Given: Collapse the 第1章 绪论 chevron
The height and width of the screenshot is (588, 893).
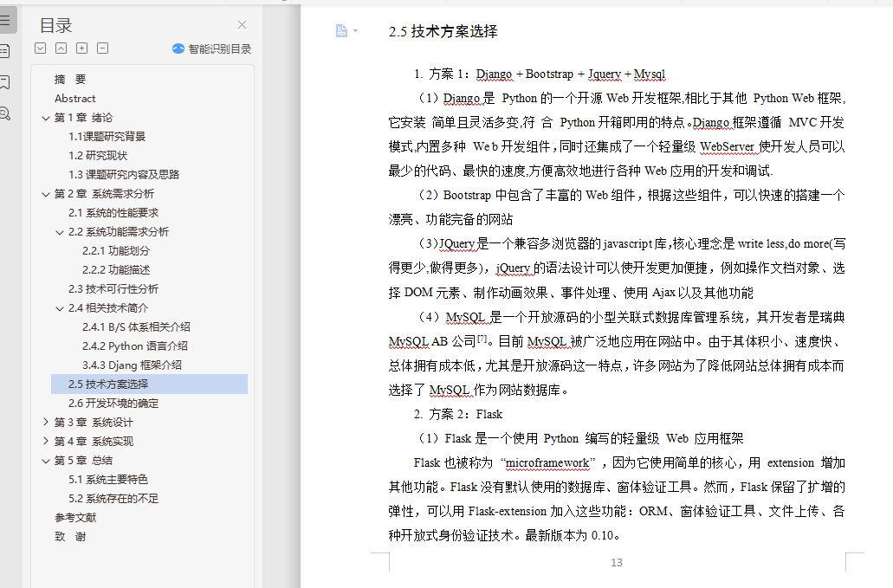Looking at the screenshot, I should tap(46, 118).
